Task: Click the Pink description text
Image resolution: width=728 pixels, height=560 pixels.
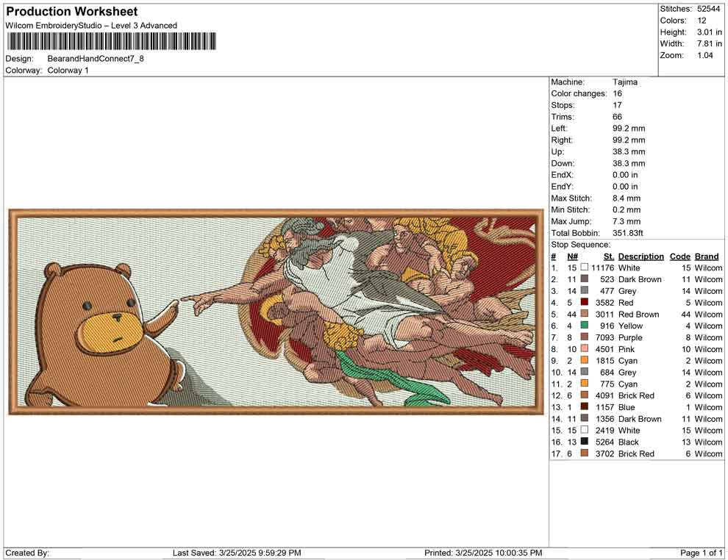Action: (x=627, y=349)
